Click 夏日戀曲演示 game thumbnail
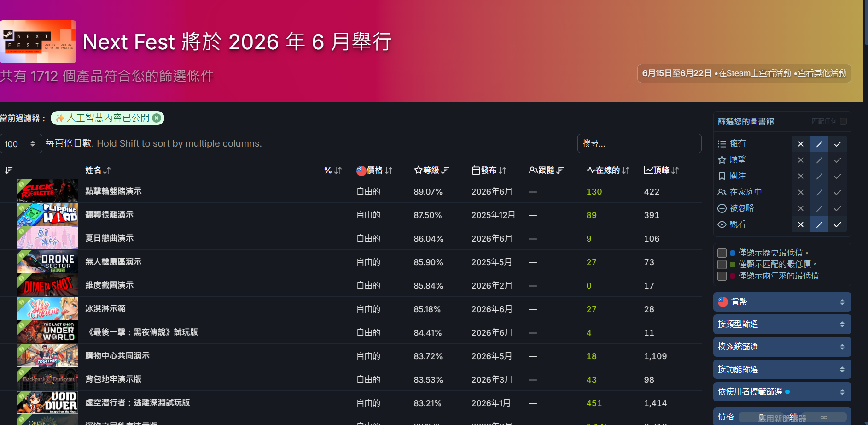The height and width of the screenshot is (425, 868). click(x=47, y=238)
